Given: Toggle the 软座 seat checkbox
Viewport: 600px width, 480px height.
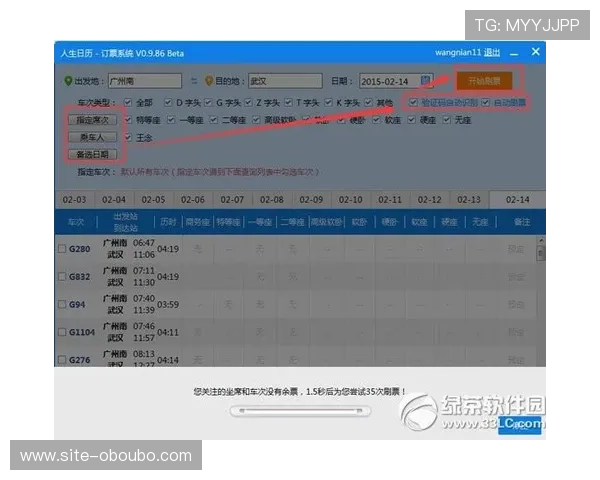Looking at the screenshot, I should click(376, 120).
